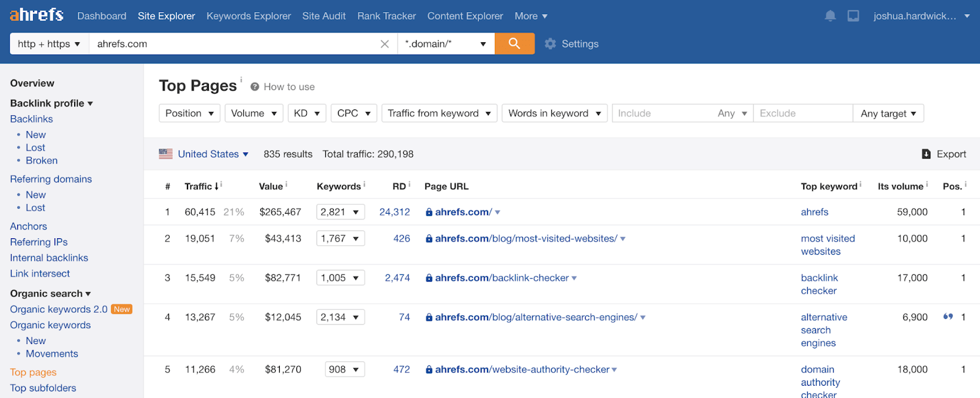Viewport: 980px width, 398px height.
Task: Open the *.domain/* mode dropdown
Action: (x=446, y=44)
